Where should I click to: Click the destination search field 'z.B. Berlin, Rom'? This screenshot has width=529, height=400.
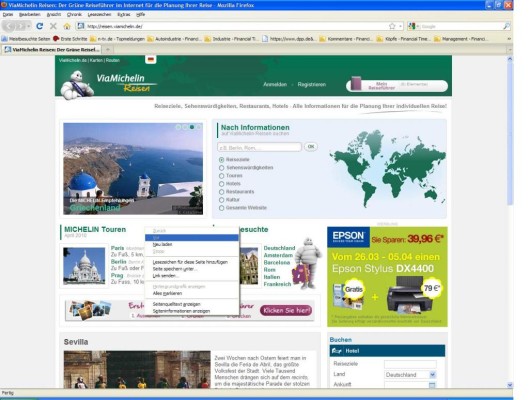point(259,147)
